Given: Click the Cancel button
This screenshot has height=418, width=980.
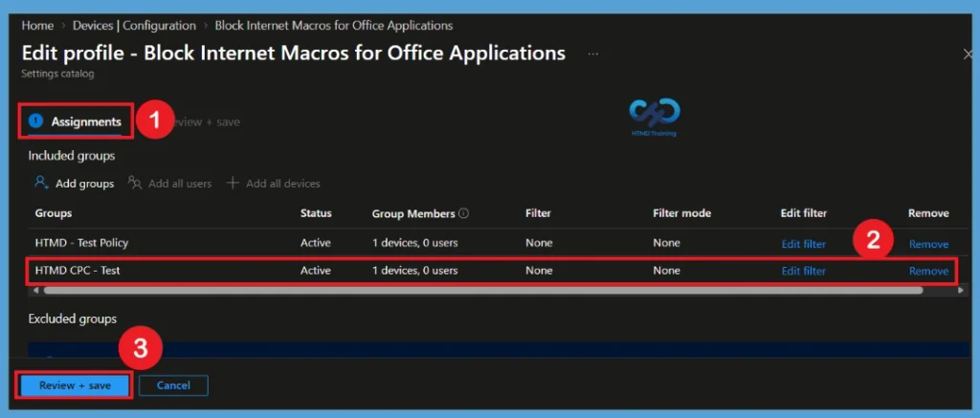Looking at the screenshot, I should pos(173,385).
